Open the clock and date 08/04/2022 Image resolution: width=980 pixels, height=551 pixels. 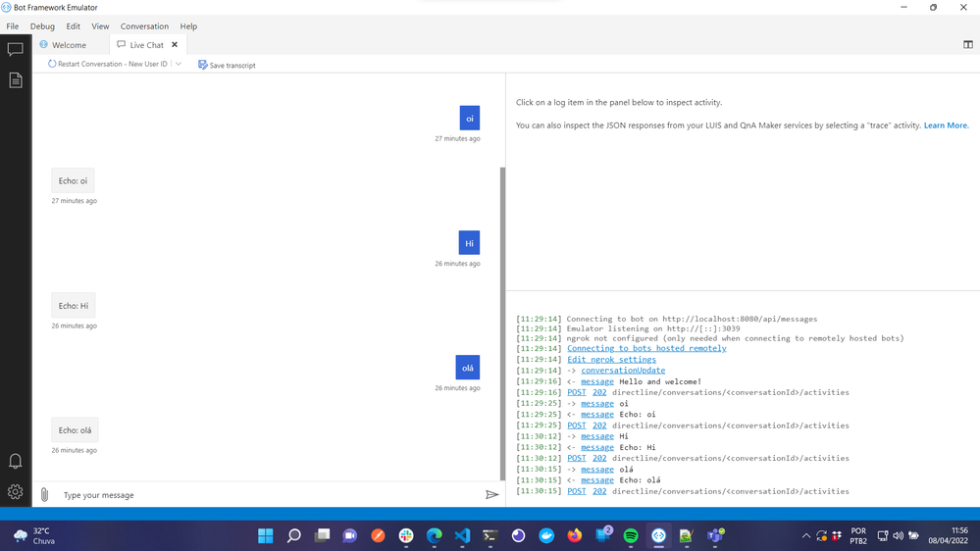(949, 535)
